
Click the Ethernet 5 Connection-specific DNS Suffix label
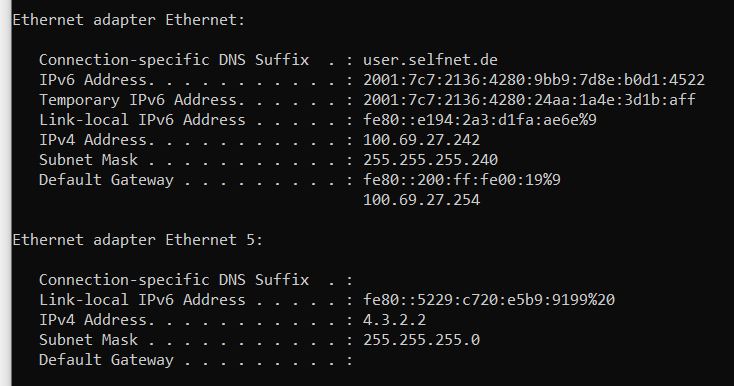click(x=174, y=280)
